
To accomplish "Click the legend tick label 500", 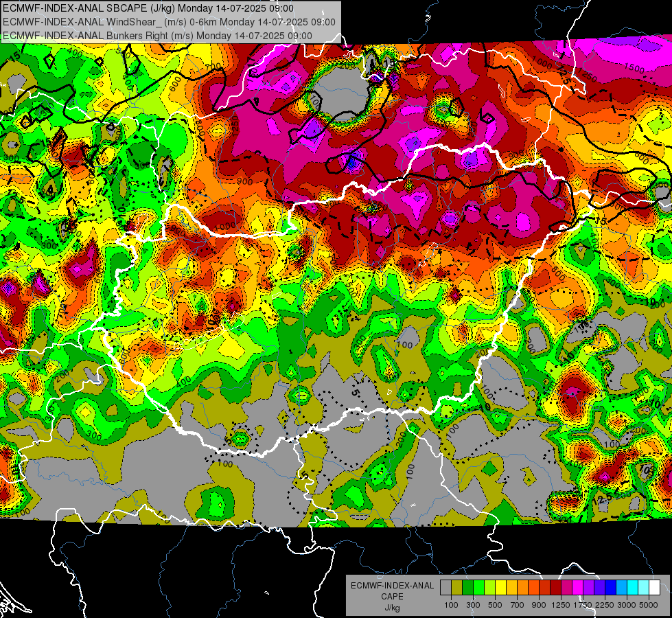I will (495, 605).
